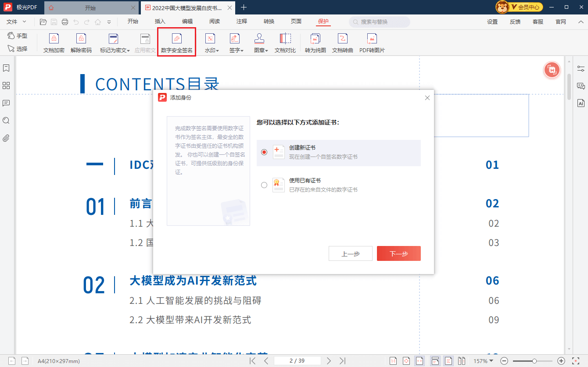This screenshot has height=367, width=588.
Task: Select the 文档加密 tool
Action: coord(54,42)
